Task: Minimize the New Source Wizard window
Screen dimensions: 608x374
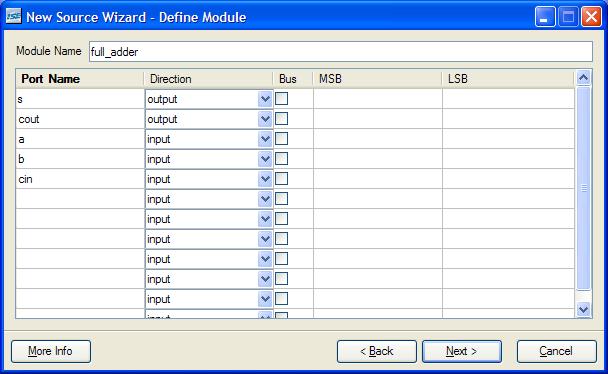Action: point(545,17)
